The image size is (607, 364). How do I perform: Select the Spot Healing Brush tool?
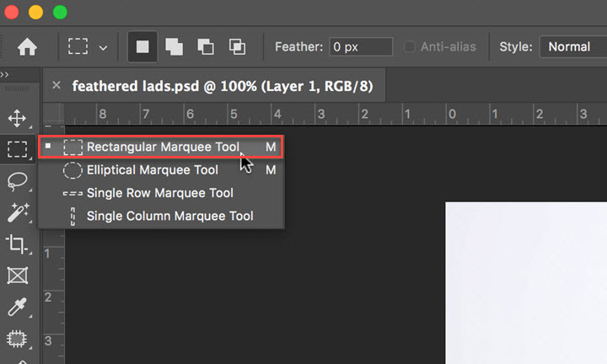point(17,339)
